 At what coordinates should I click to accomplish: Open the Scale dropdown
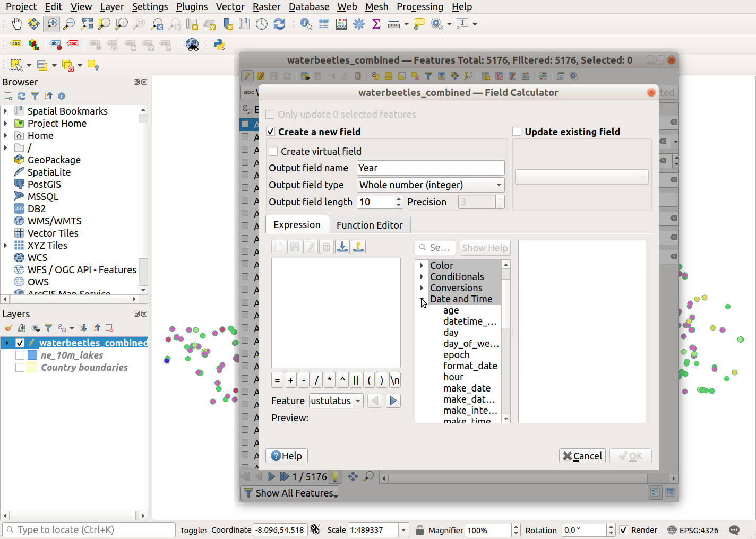403,530
